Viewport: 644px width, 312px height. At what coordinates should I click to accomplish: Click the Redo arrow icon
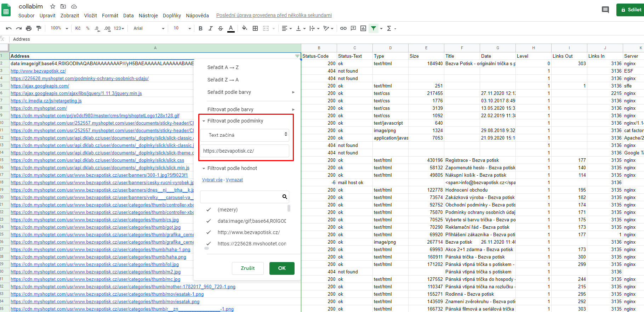tap(19, 28)
